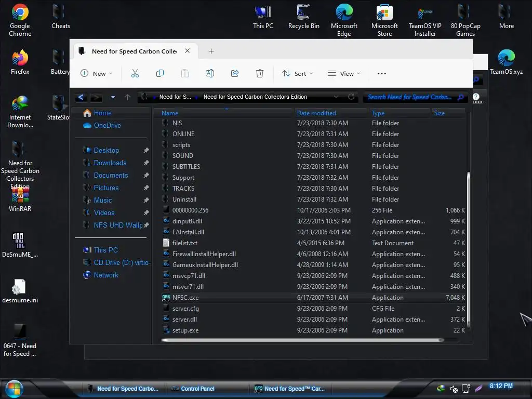Open 80 PopCap Games desktop folder
The width and height of the screenshot is (532, 399).
click(x=465, y=20)
